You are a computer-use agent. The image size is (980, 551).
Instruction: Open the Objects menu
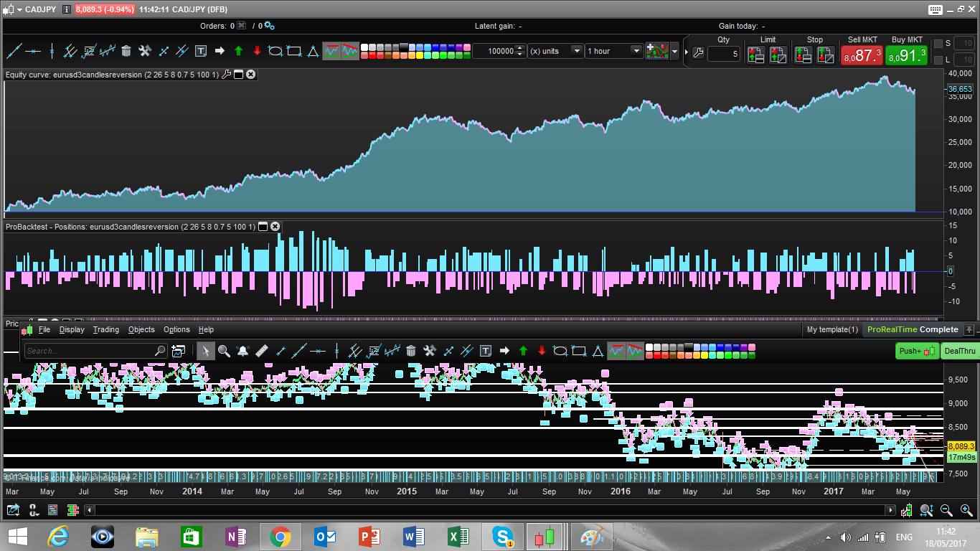(141, 329)
